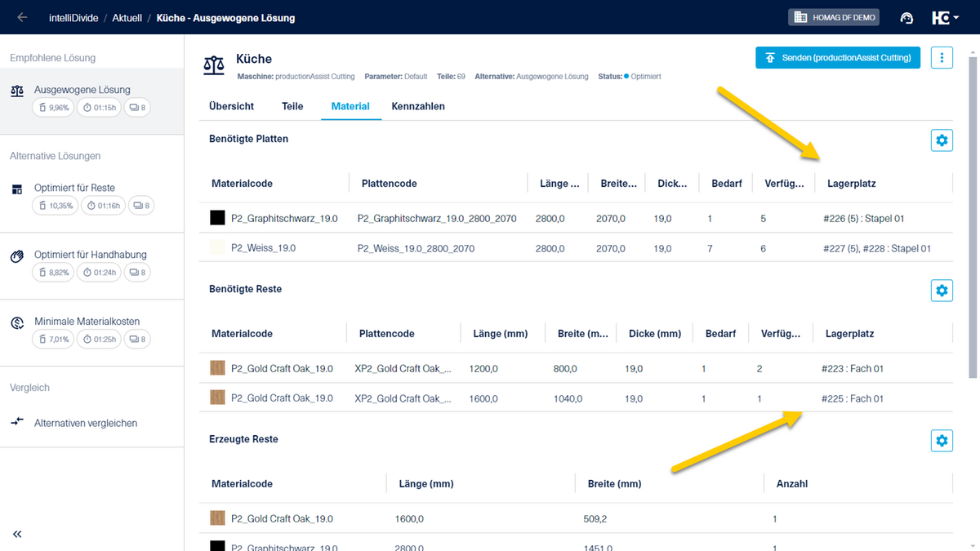Image resolution: width=980 pixels, height=551 pixels.
Task: Select the balance scale icon for Ausgewogene Lösung
Action: point(18,90)
